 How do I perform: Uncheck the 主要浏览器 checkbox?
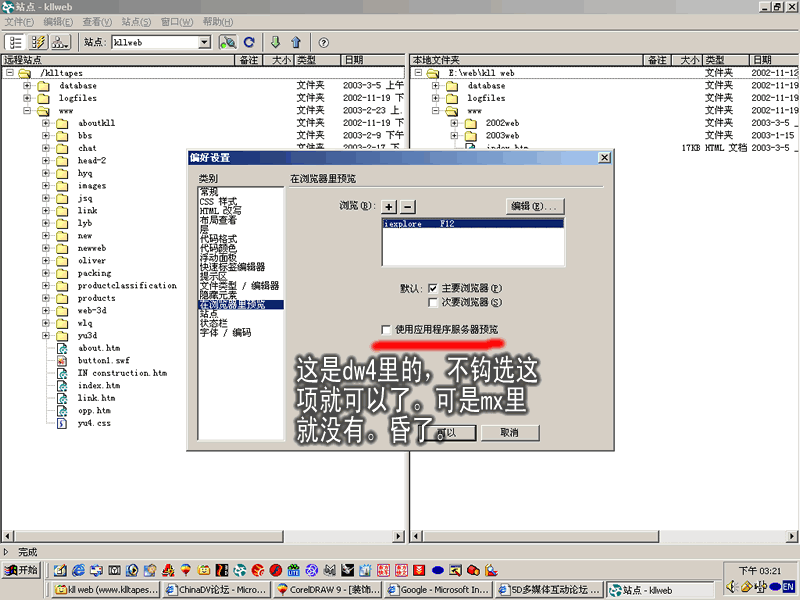pos(432,288)
